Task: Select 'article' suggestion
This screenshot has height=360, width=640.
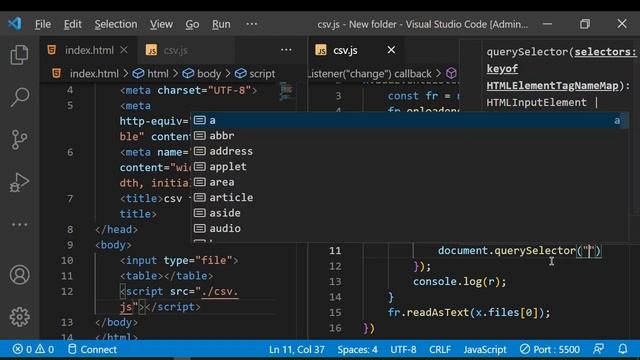Action: click(x=409, y=198)
